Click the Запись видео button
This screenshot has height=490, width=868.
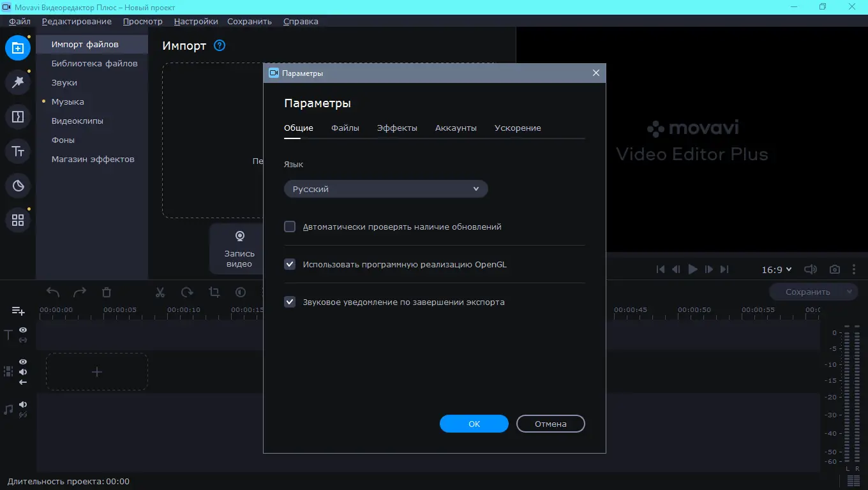click(x=239, y=249)
